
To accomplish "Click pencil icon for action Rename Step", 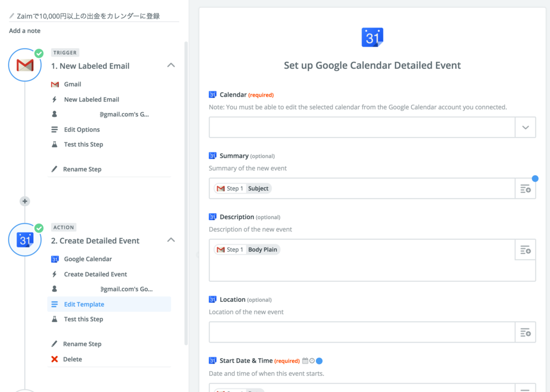I will tap(54, 344).
